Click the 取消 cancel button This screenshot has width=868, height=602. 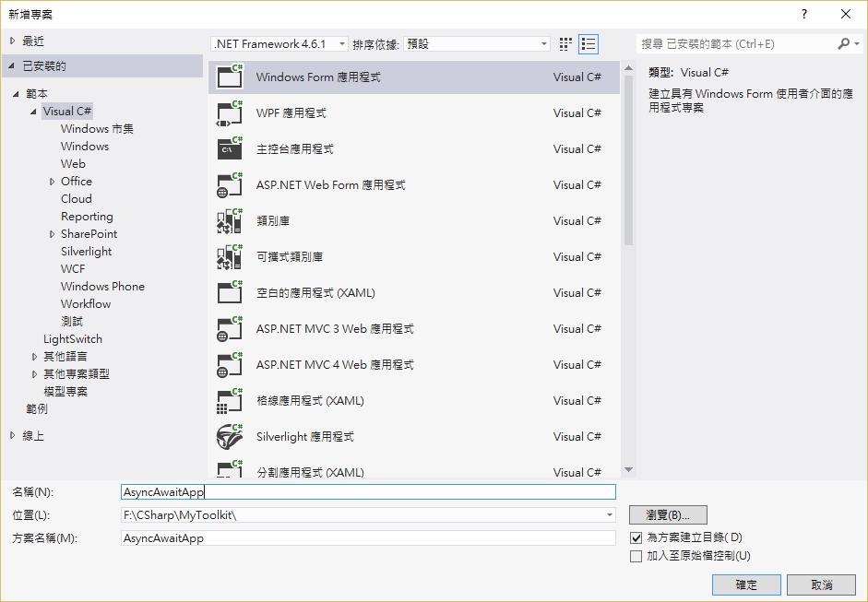[x=822, y=584]
